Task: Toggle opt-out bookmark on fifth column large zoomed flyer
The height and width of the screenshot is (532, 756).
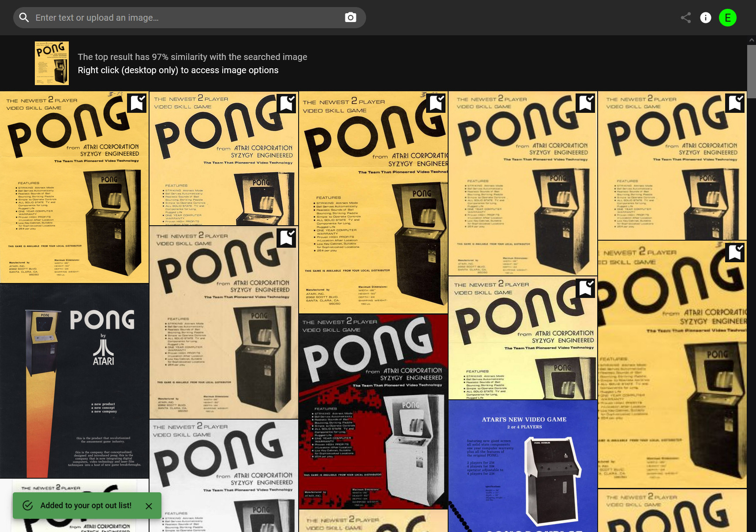Action: pyautogui.click(x=735, y=253)
